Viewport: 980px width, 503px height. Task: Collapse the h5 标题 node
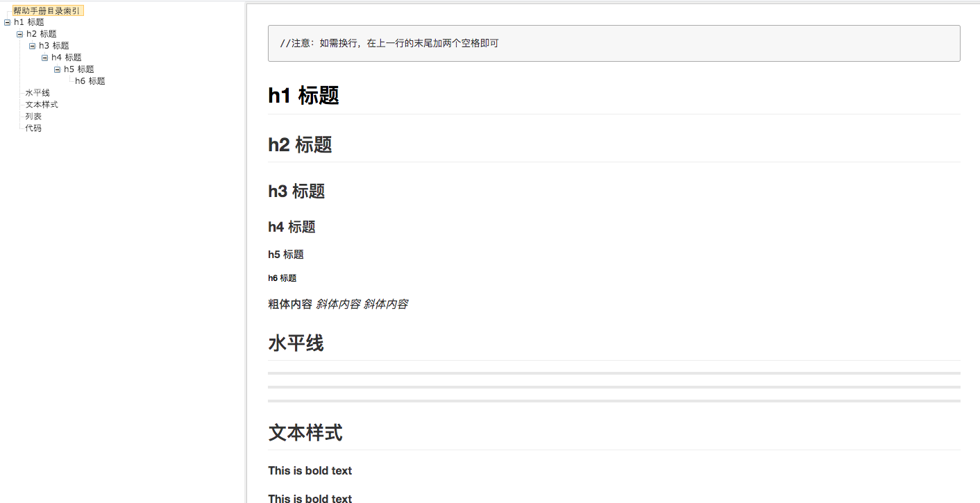(57, 69)
